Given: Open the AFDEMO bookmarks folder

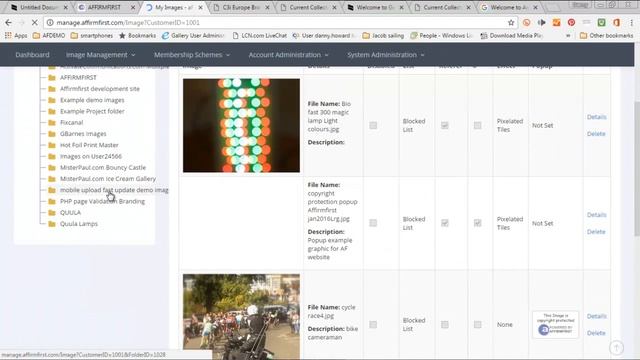Looking at the screenshot, I should tap(49, 36).
